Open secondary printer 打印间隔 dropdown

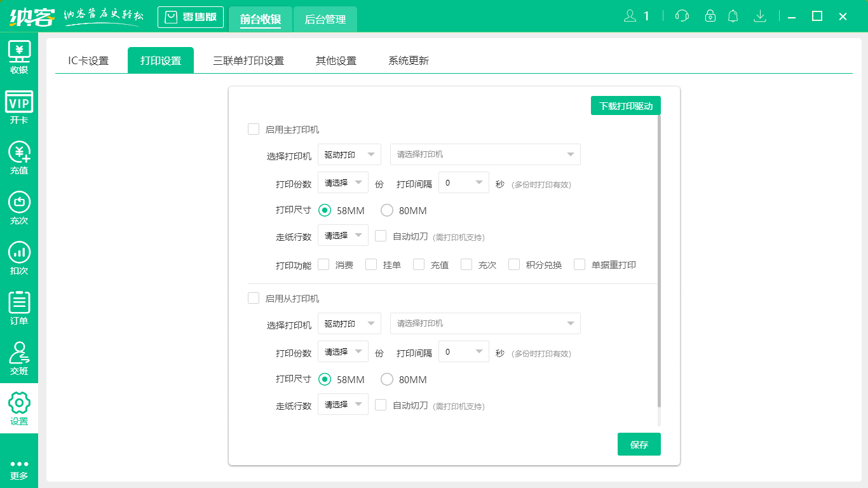(464, 351)
